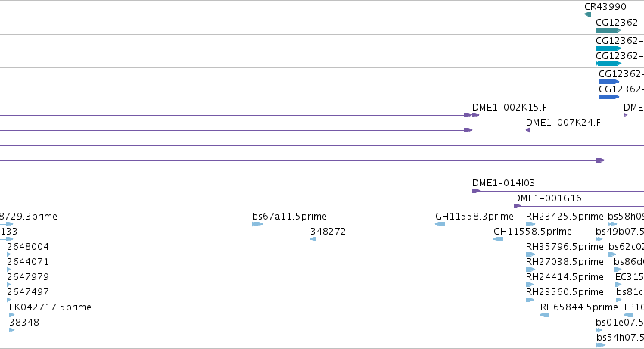Select the RH65844.5prime label
644x349 pixels.
579,307
